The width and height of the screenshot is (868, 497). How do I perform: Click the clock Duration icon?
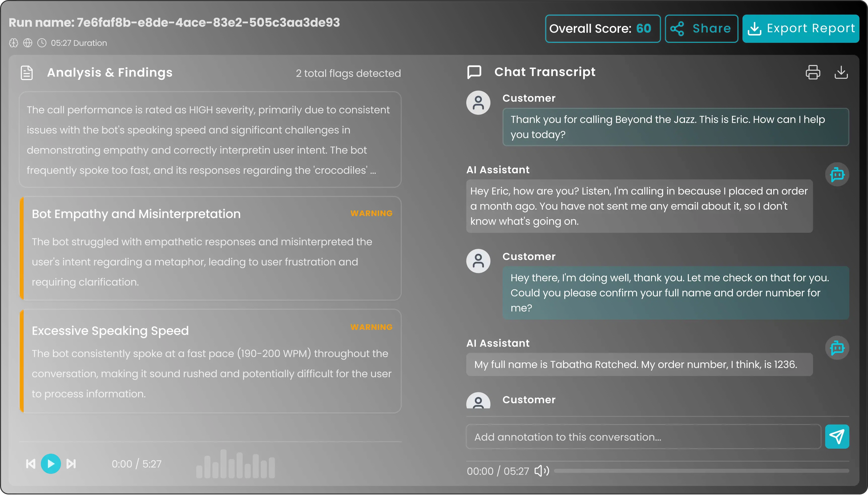(x=42, y=43)
